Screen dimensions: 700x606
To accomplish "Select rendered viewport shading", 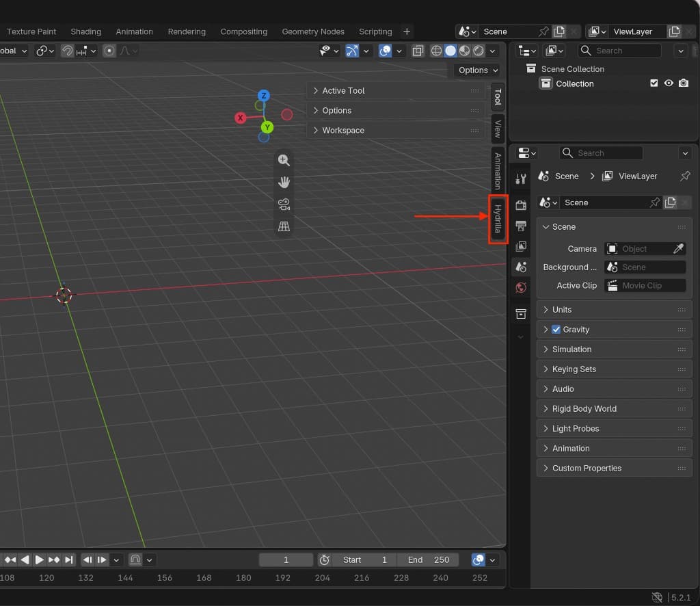I will click(478, 51).
